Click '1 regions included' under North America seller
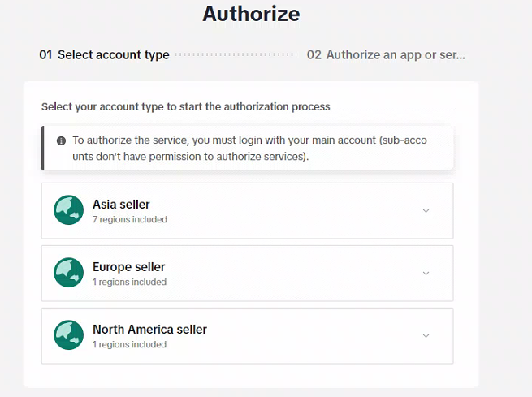The image size is (532, 397). [x=129, y=345]
